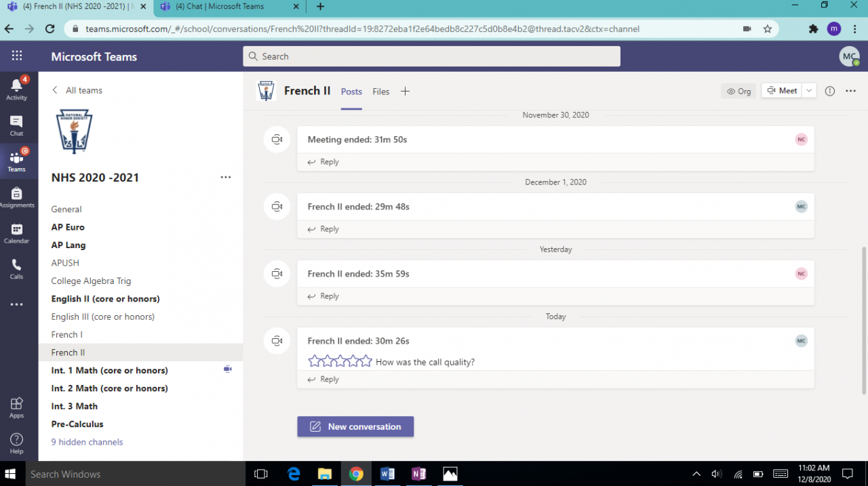
Task: Show more apps ellipsis in left rail
Action: click(16, 304)
